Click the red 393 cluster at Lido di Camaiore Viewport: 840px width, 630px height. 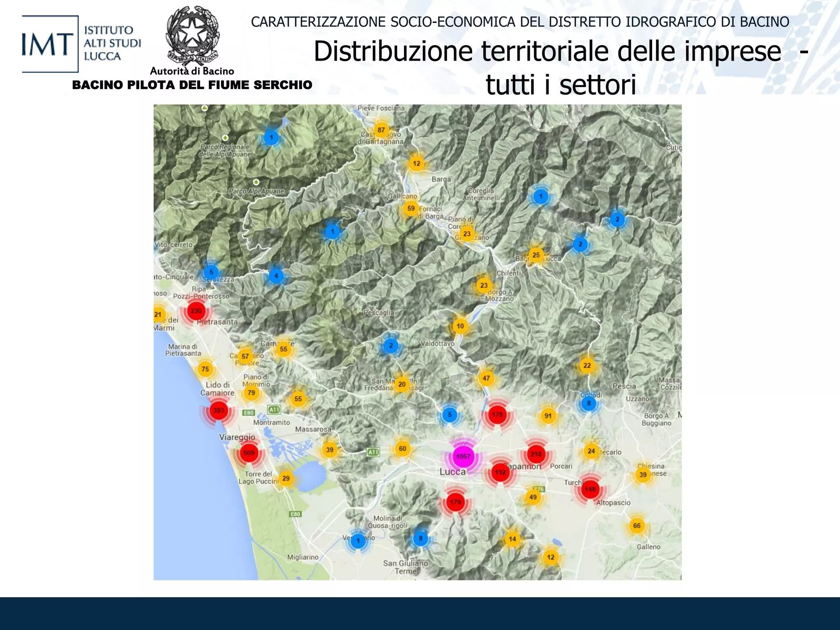point(219,410)
